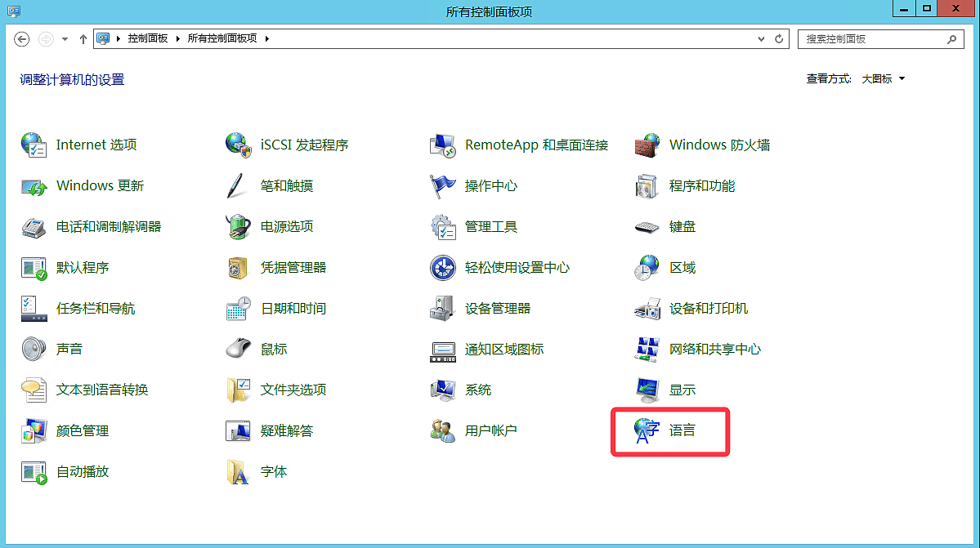
Task: Open the 语言 (Language) icon
Action: pyautogui.click(x=647, y=431)
